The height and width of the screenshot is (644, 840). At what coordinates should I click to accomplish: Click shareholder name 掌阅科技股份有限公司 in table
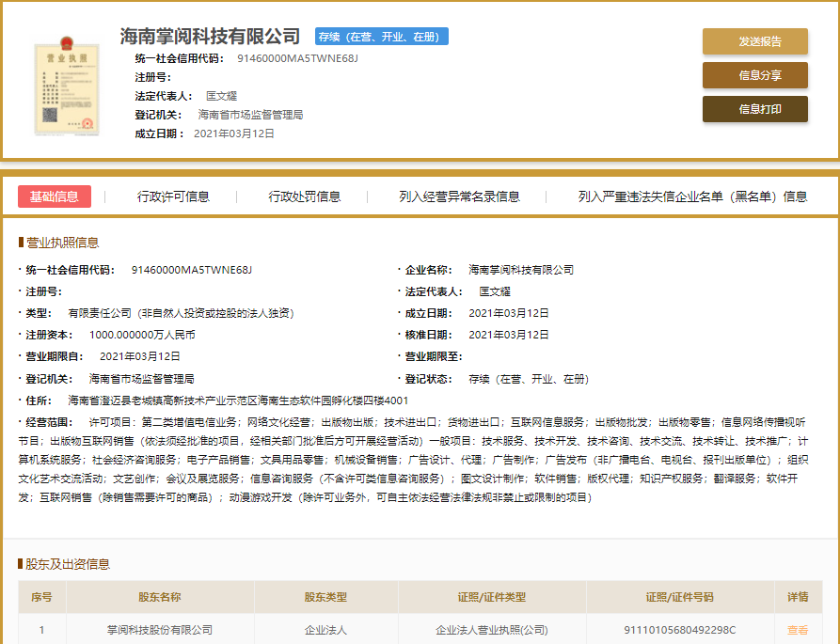pyautogui.click(x=159, y=630)
